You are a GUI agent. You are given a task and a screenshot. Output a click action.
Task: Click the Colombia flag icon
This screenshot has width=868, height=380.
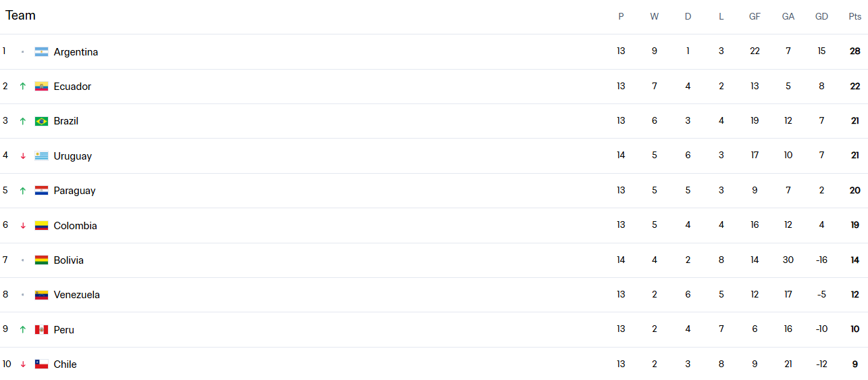[41, 226]
